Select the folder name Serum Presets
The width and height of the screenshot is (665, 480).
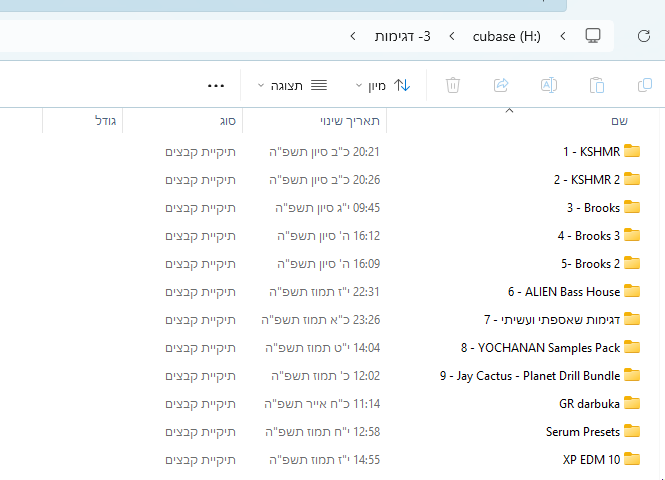pyautogui.click(x=583, y=431)
